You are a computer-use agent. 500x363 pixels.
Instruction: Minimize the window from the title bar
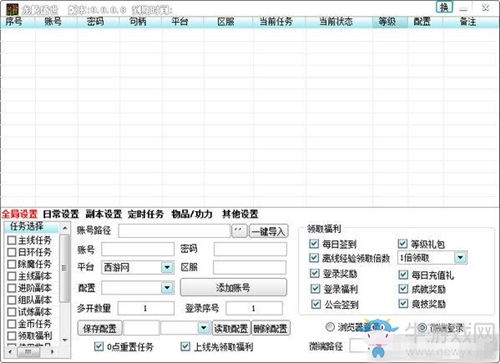coord(463,9)
